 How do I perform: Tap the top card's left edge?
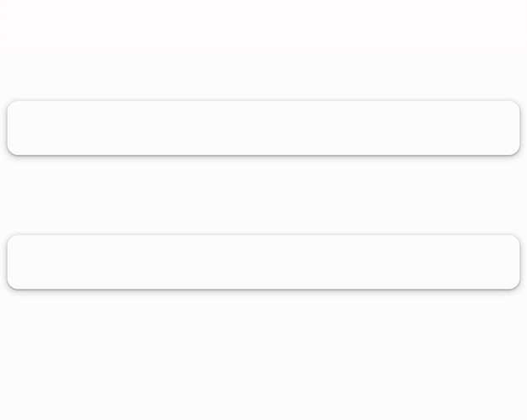click(8, 128)
